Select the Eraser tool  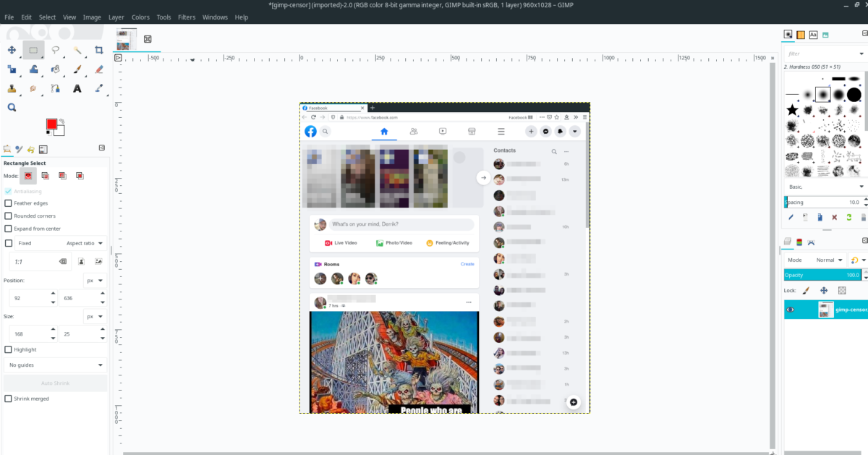pos(99,69)
